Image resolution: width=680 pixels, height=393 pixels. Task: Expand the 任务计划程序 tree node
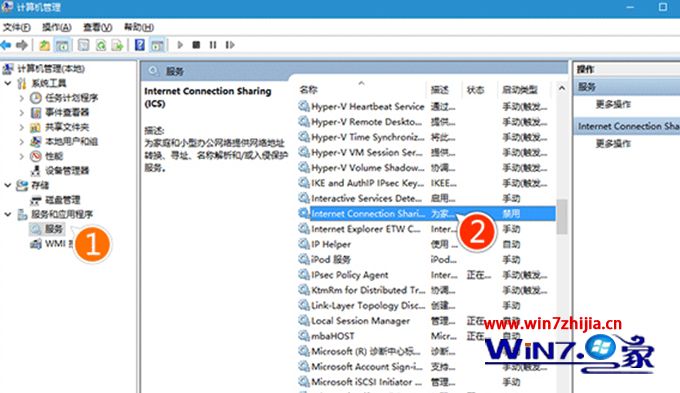coord(21,98)
